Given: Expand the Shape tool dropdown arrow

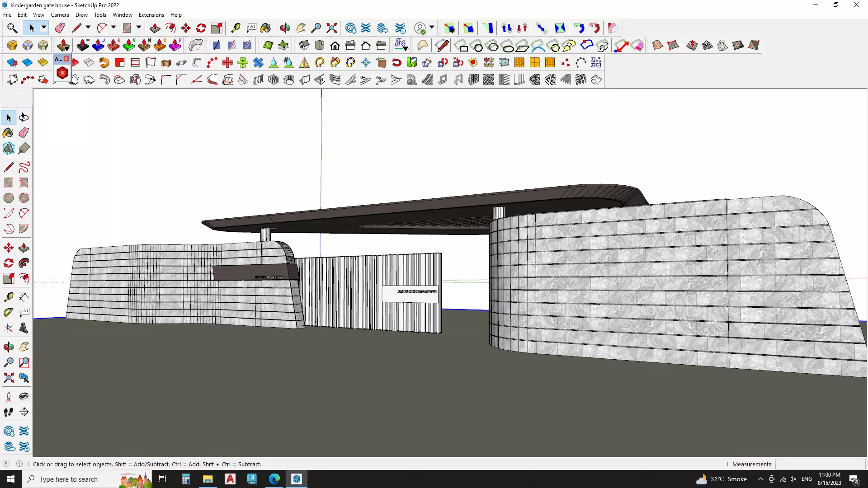Looking at the screenshot, I should [139, 28].
